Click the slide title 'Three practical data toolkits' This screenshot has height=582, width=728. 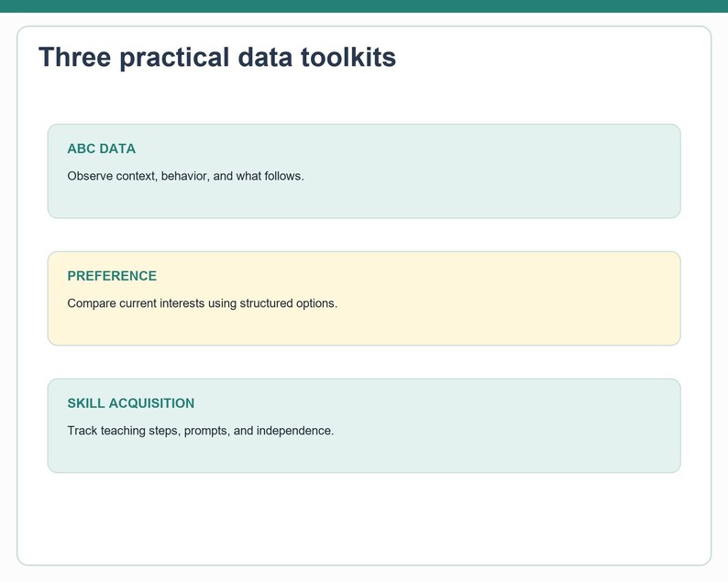pos(217,58)
